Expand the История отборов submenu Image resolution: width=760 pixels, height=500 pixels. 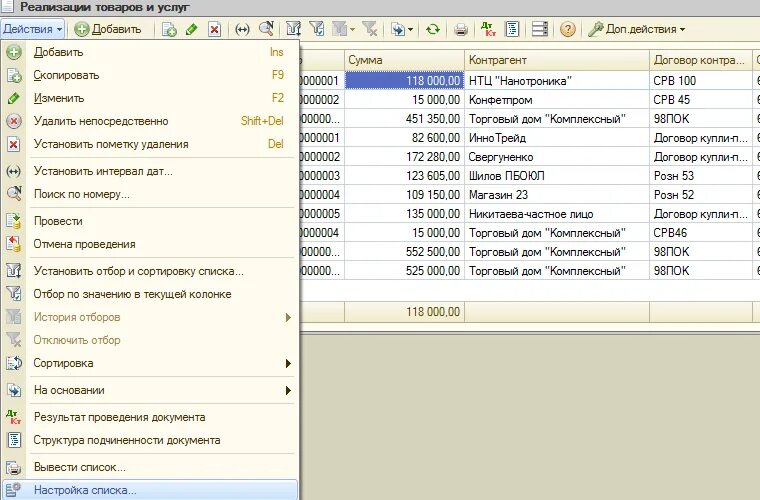coord(150,317)
